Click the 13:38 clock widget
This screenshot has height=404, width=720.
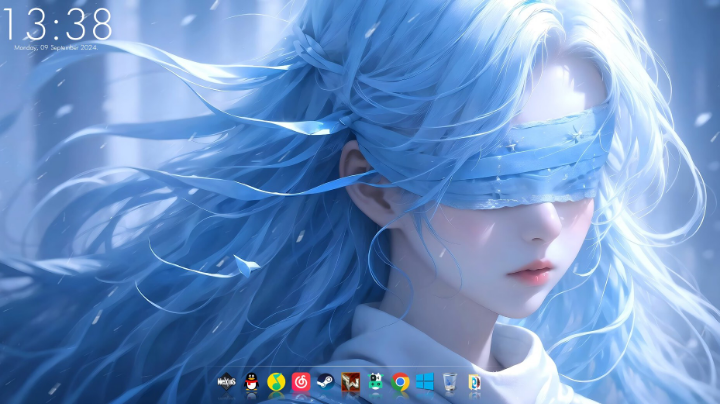pyautogui.click(x=57, y=24)
